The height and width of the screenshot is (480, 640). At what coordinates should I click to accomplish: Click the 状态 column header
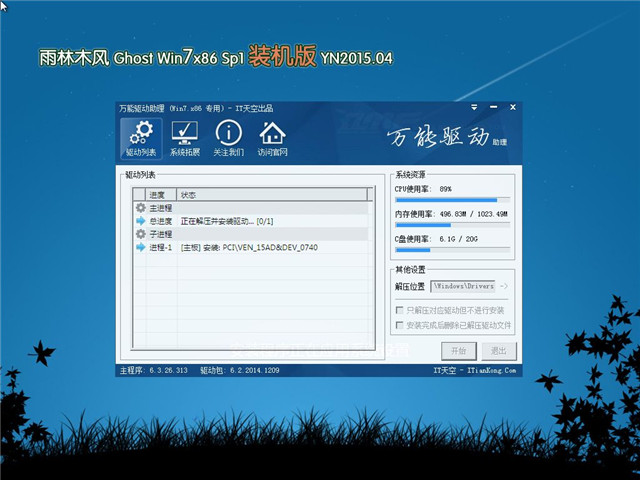[272, 195]
